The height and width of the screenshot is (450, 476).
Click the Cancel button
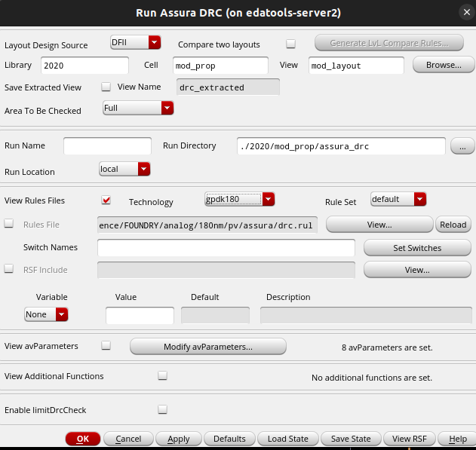[x=128, y=439]
